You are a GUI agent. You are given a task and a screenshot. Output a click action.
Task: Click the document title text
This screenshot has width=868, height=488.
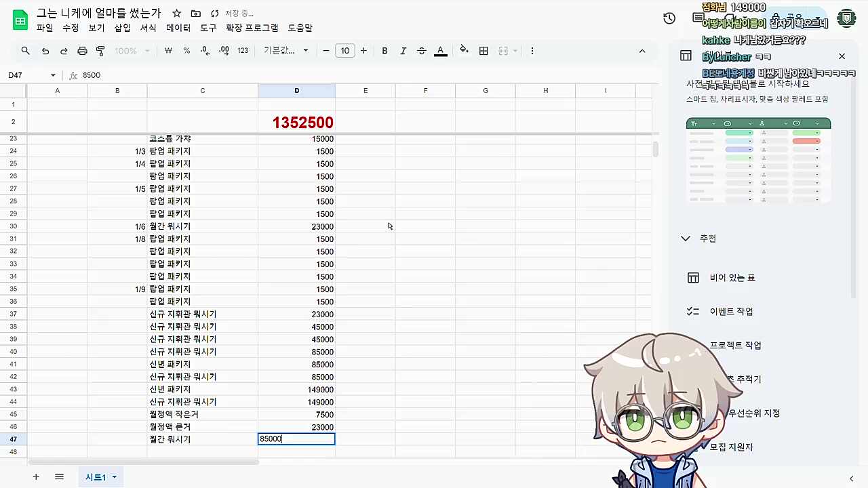(x=99, y=14)
